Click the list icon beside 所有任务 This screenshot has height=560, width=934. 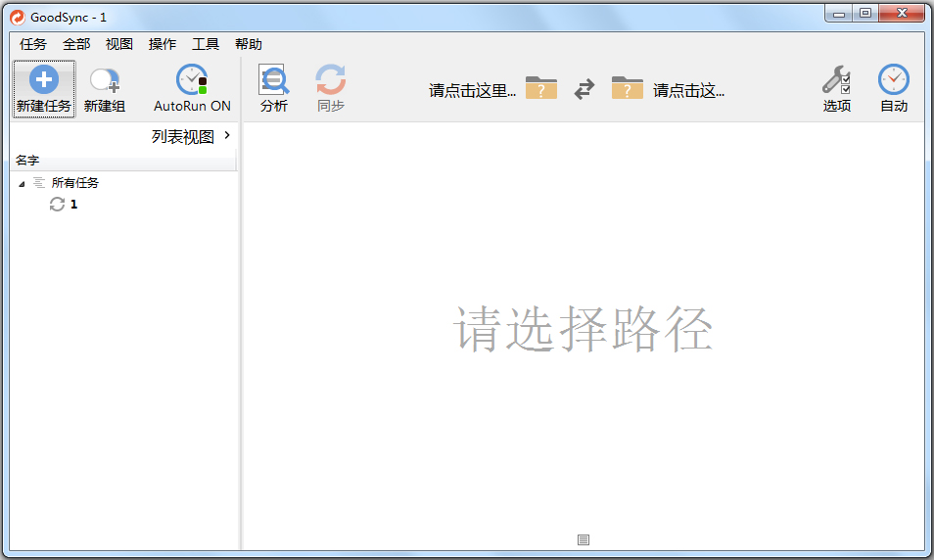(39, 182)
